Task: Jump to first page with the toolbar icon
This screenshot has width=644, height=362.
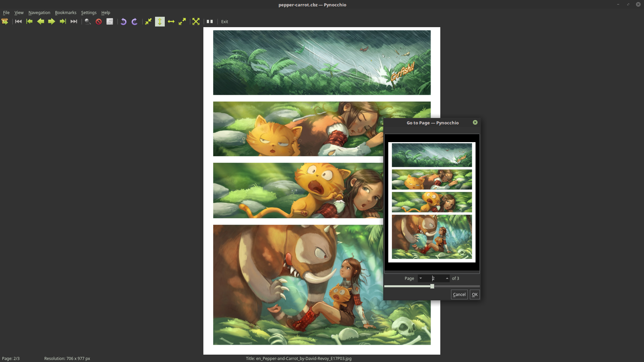Action: pyautogui.click(x=18, y=21)
